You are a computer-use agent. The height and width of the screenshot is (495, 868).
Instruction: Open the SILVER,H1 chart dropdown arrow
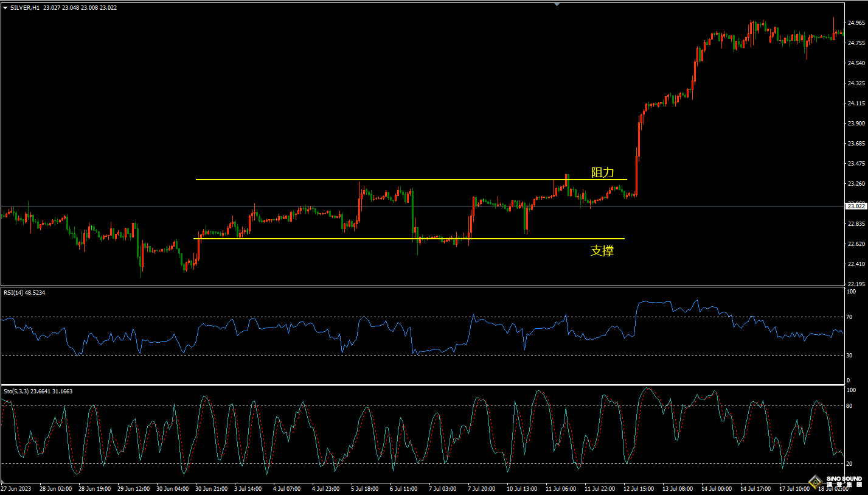(5, 7)
